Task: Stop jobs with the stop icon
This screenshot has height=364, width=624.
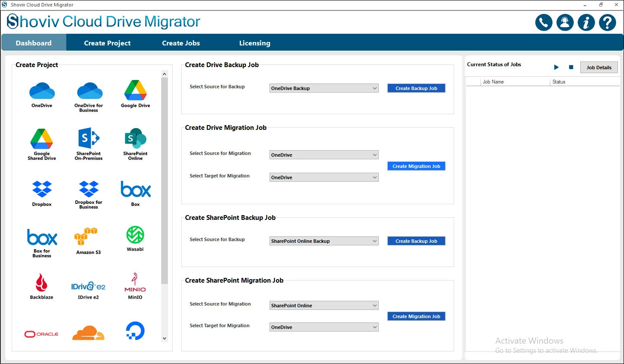Action: (571, 68)
